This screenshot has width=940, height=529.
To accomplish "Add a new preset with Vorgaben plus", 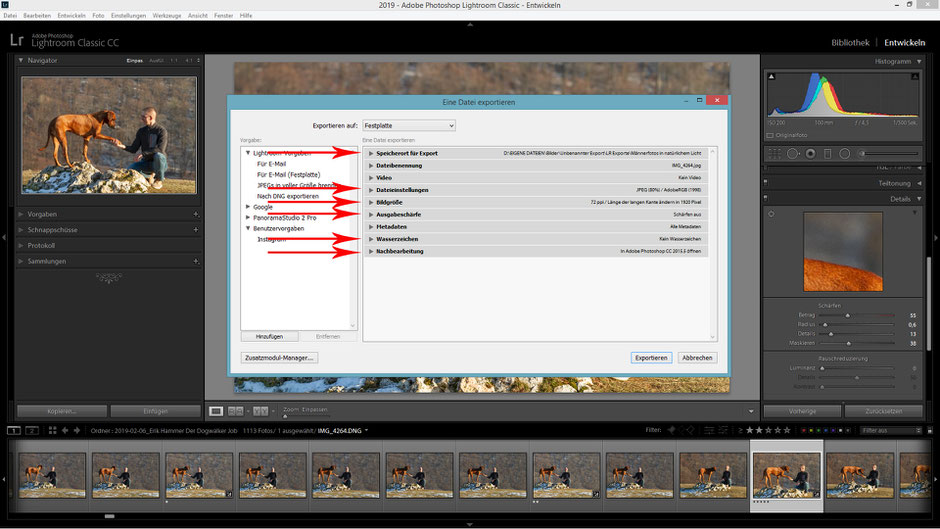I will click(196, 214).
